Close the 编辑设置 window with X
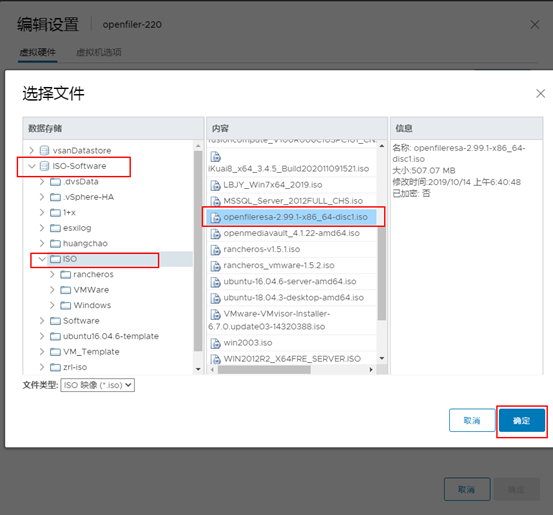This screenshot has height=515, width=553. 535,25
